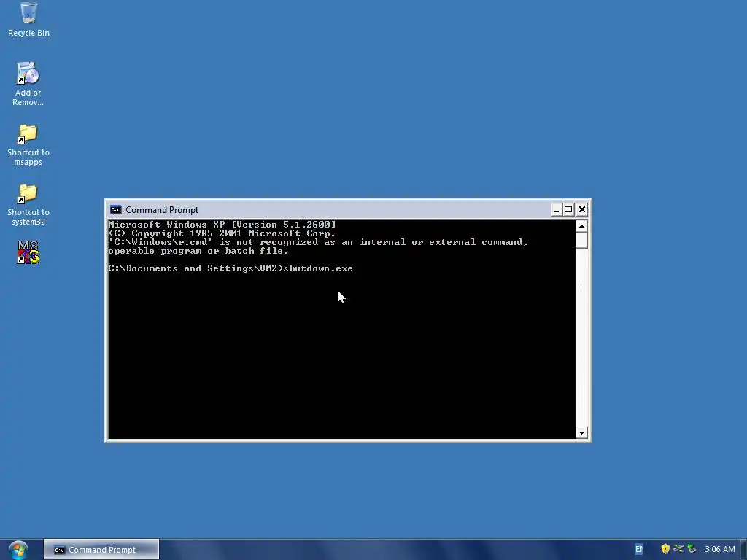
Task: Click the 'C:\Windows\r.cmd' not recognized error line
Action: pyautogui.click(x=318, y=242)
